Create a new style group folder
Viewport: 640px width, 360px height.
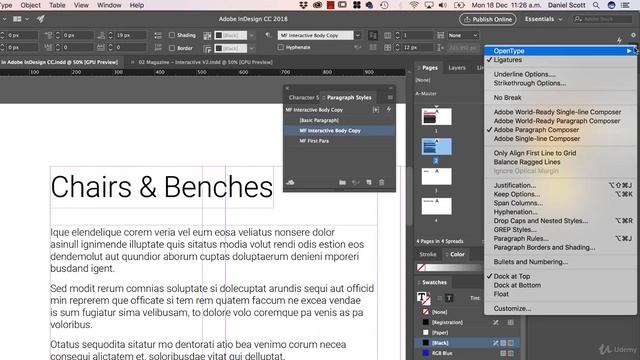[x=342, y=182]
